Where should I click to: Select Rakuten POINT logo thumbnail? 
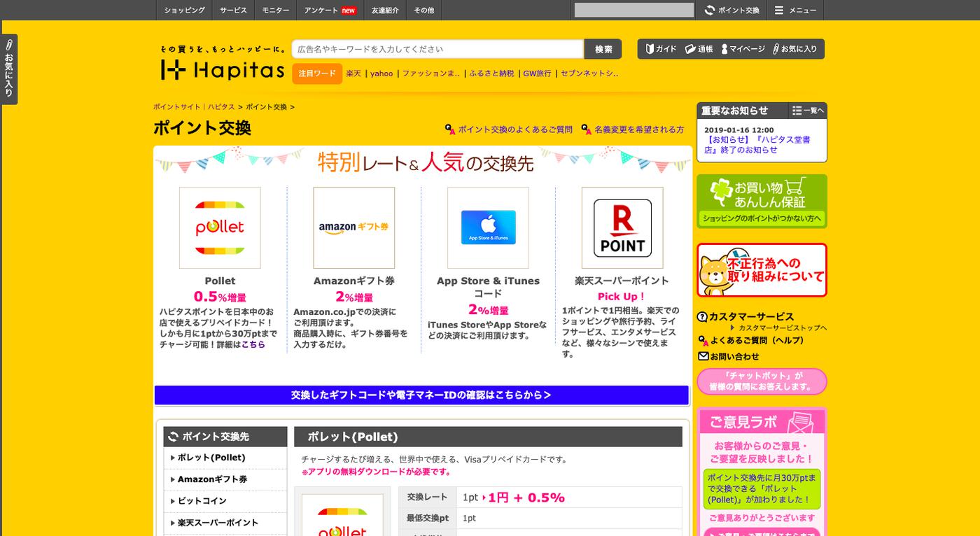click(622, 227)
